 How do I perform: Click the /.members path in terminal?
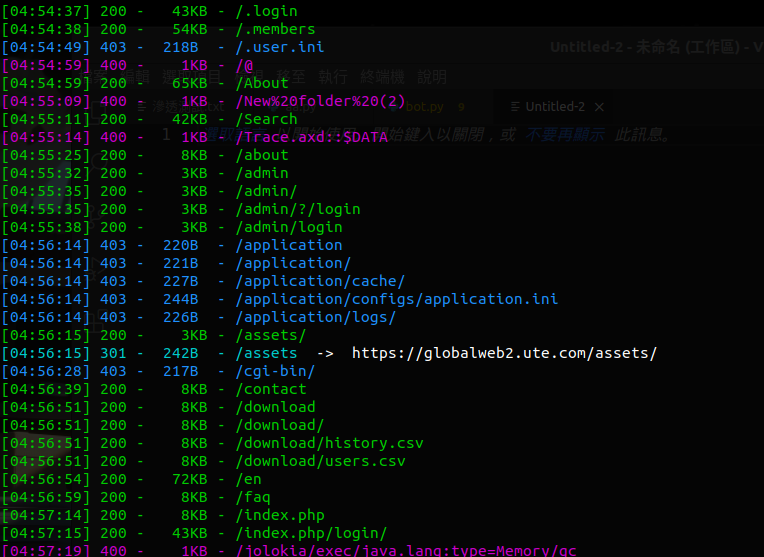point(275,29)
